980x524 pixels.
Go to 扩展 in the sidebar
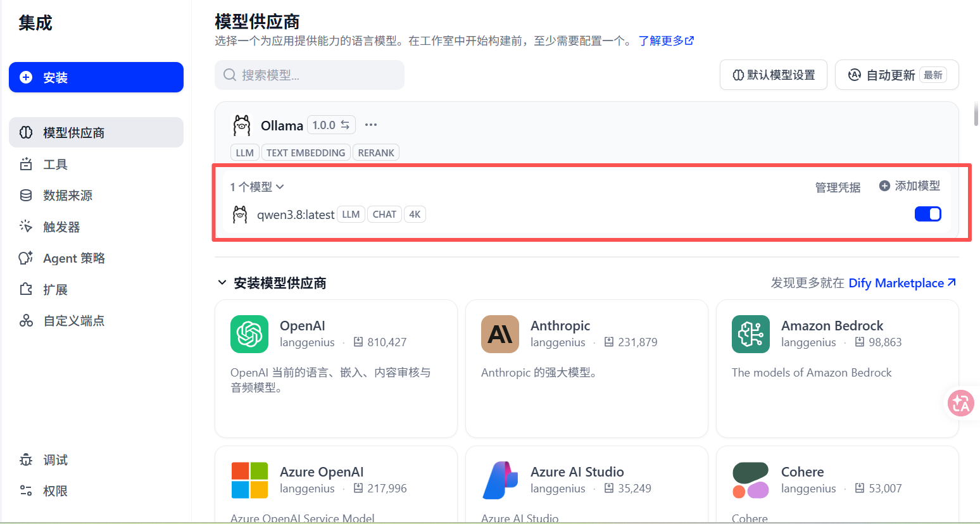[96, 289]
